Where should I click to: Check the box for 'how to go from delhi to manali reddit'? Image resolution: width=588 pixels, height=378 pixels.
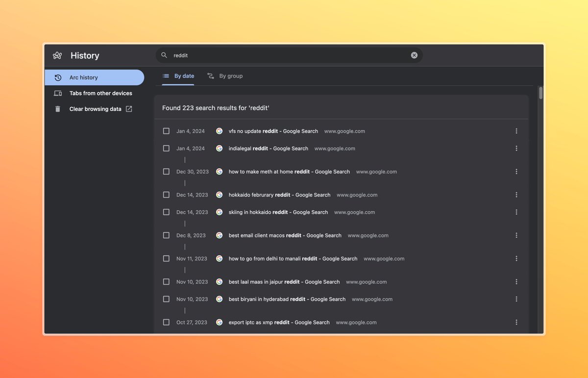[x=166, y=258]
